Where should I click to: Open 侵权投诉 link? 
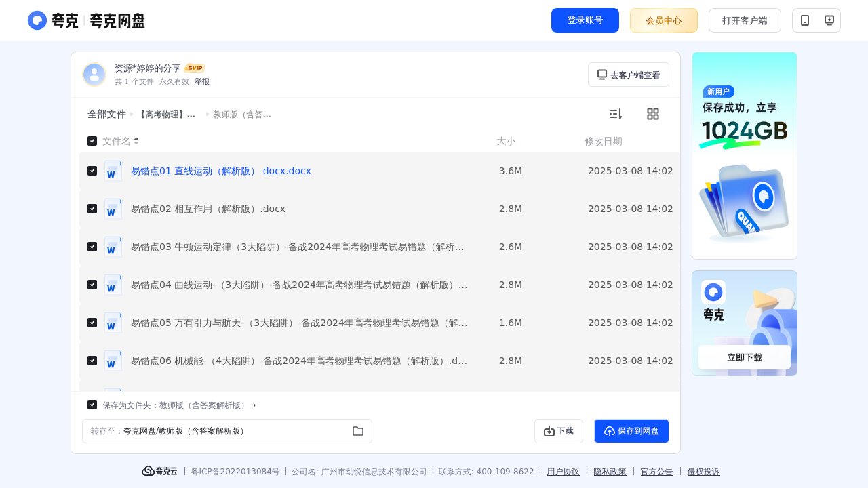pyautogui.click(x=704, y=472)
